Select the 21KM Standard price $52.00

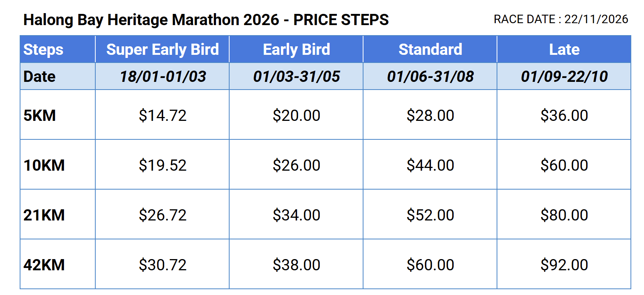pyautogui.click(x=430, y=215)
